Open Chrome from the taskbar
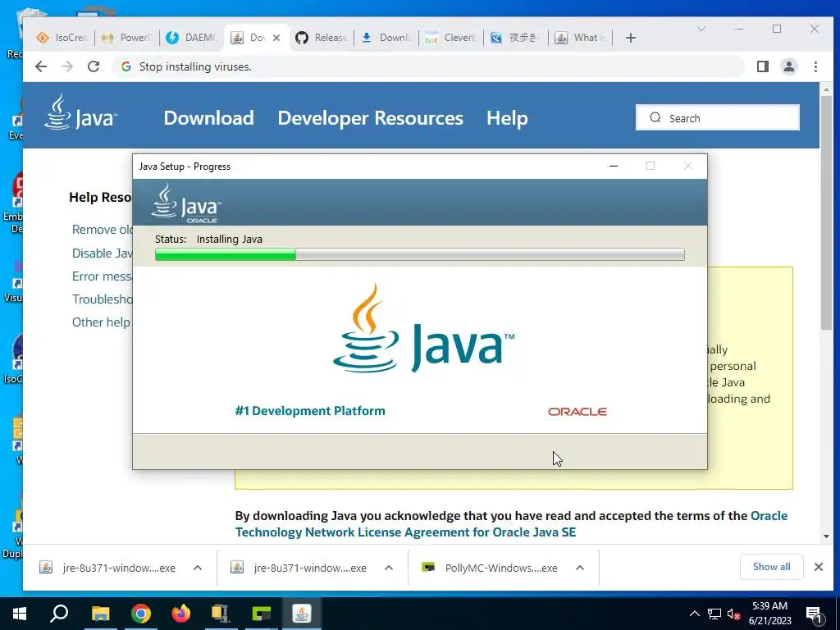840x630 pixels. point(141,614)
